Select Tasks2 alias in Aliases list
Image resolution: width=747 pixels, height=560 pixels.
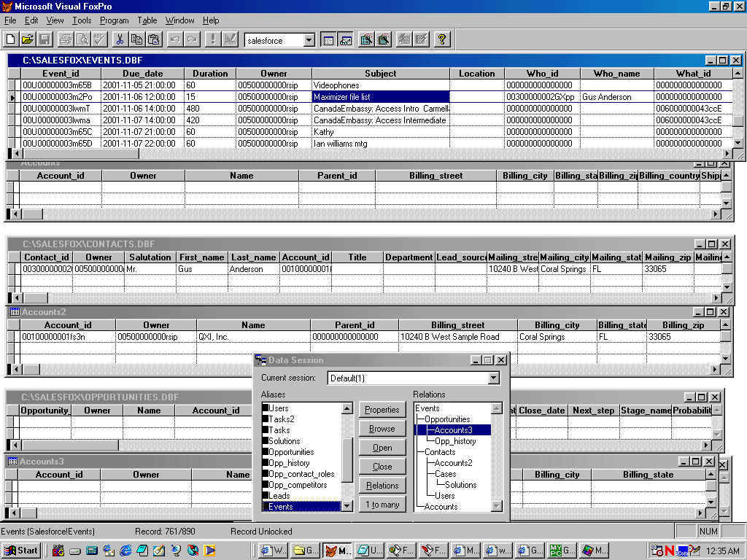(x=301, y=419)
